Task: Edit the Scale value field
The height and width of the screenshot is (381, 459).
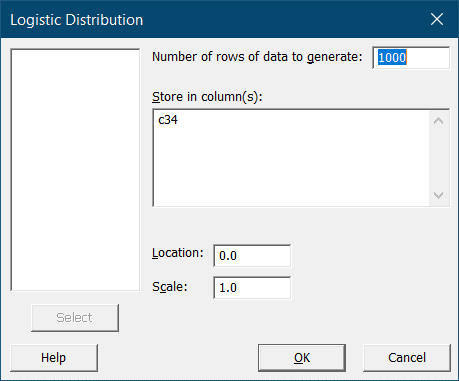Action: coord(252,288)
